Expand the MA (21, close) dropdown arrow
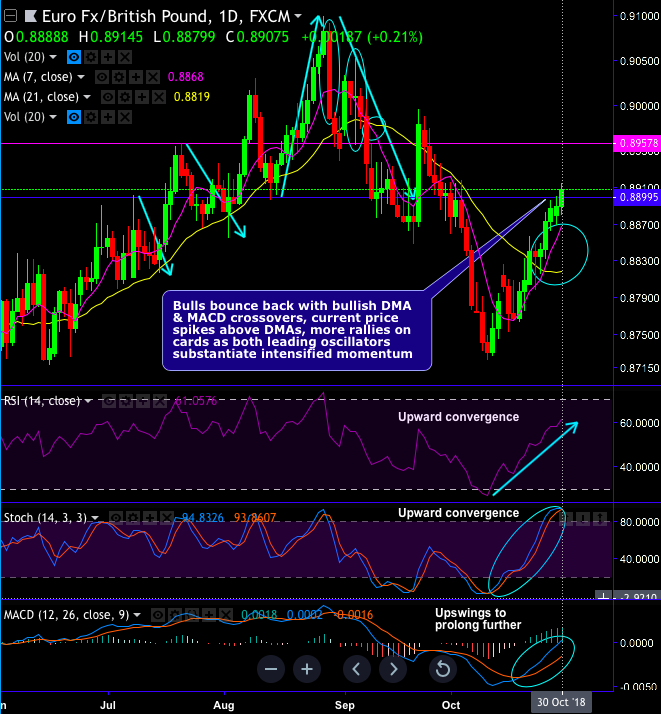 tap(86, 97)
